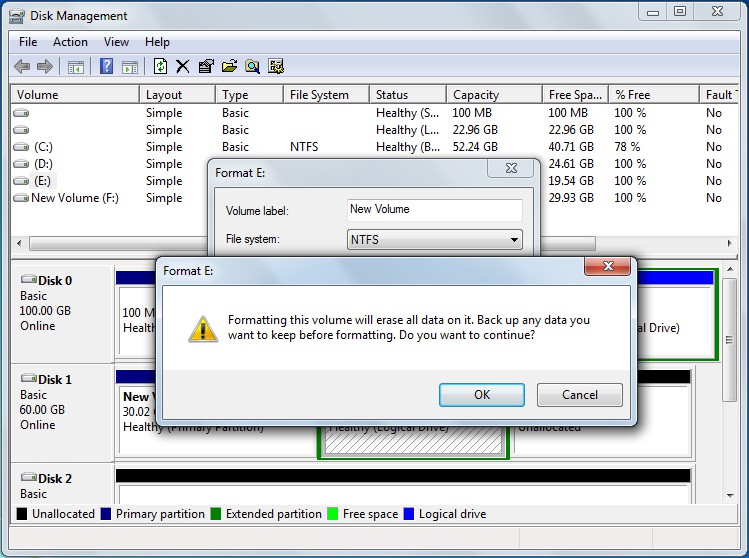Click the disk pane scroll up arrow
The height and width of the screenshot is (558, 749).
click(x=730, y=269)
